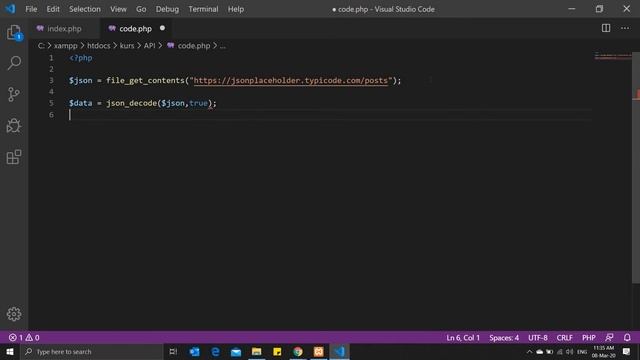Show hidden system tray icons
Image resolution: width=640 pixels, height=360 pixels.
point(529,351)
